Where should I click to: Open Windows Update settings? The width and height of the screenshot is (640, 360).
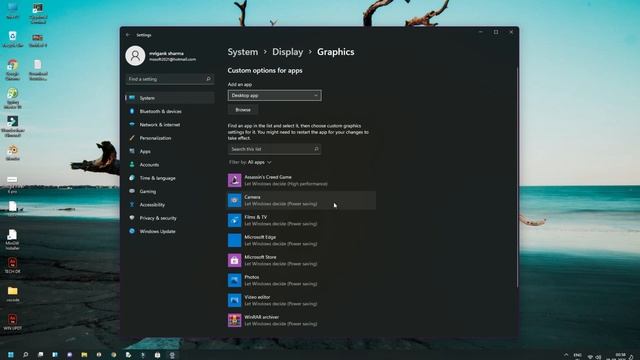point(170,231)
